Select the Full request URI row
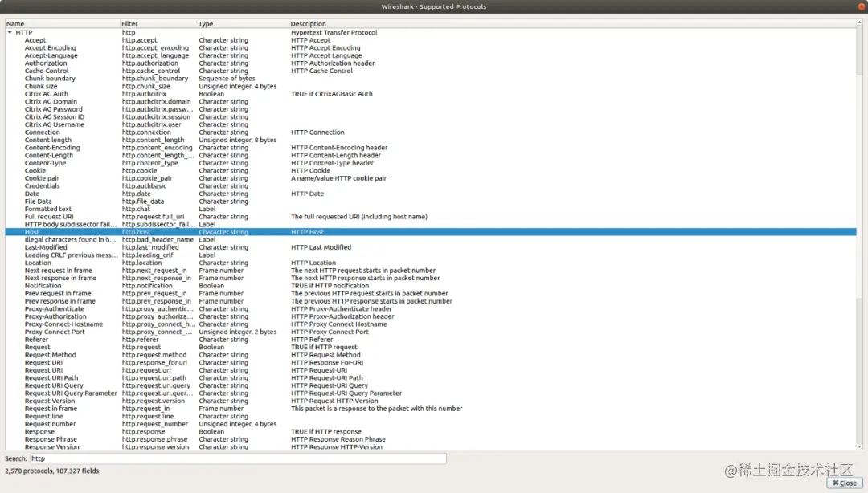The width and height of the screenshot is (868, 493). tap(431, 217)
